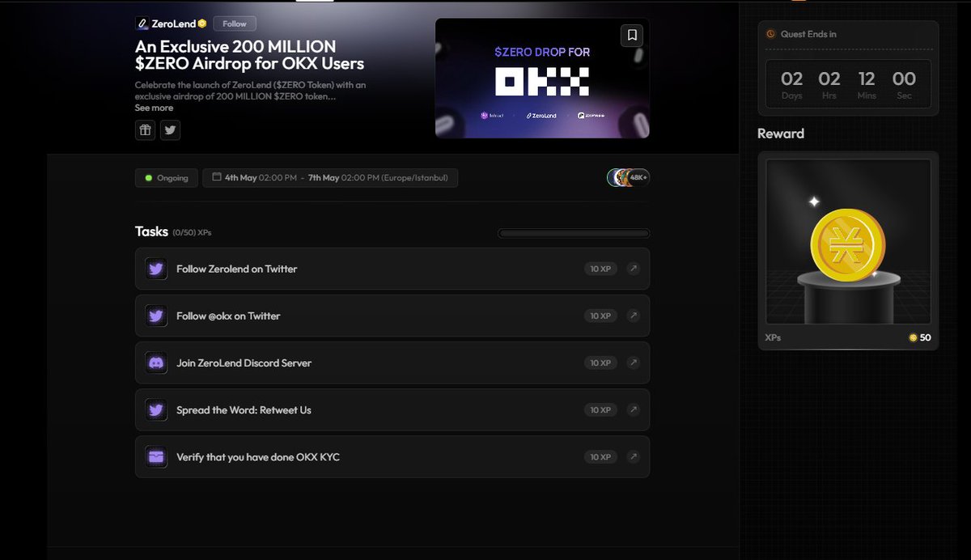Open arrow link for Join Discord task
Viewport: 971px width, 560px height.
[634, 363]
